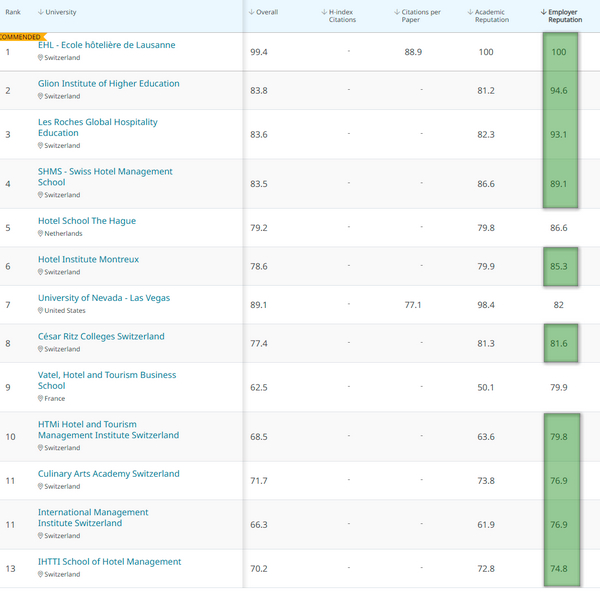Click location pin next to France
600x592 pixels.
40,398
